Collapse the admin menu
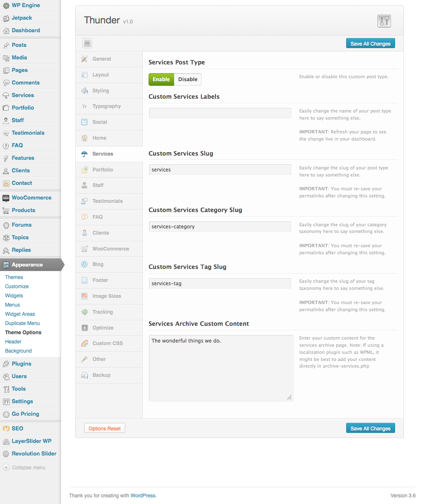The width and height of the screenshot is (424, 504). point(24,468)
